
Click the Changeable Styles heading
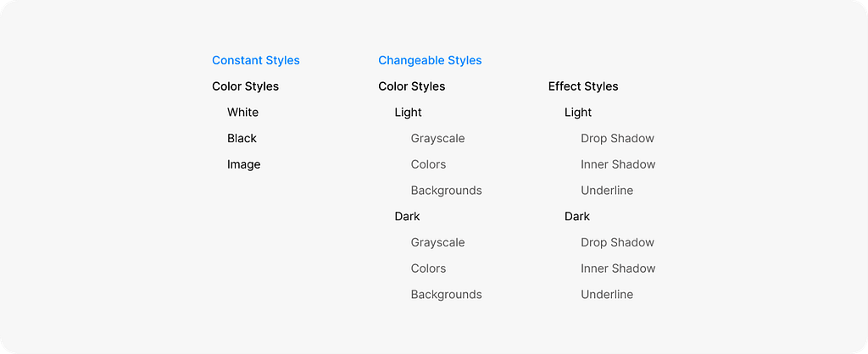pyautogui.click(x=430, y=60)
